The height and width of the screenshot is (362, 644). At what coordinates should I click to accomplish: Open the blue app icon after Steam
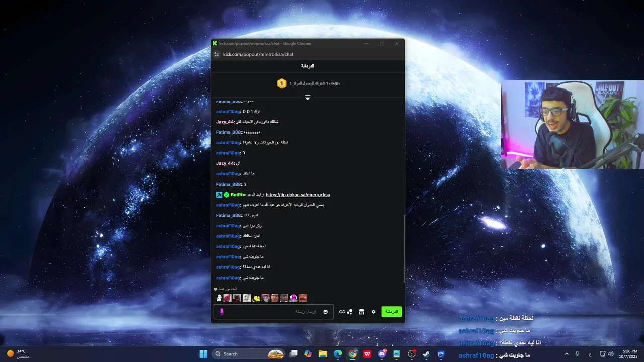tap(441, 354)
